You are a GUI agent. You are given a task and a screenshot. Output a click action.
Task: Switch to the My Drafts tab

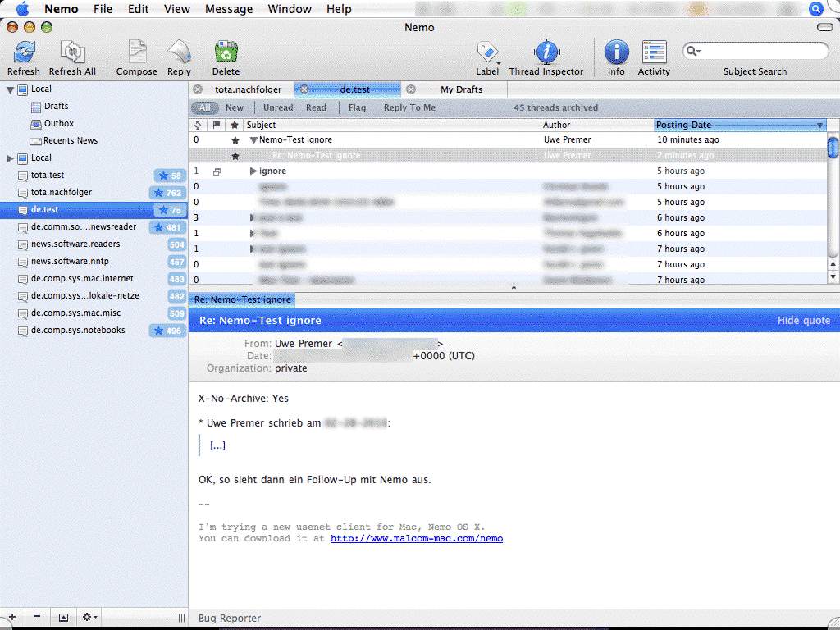coord(461,89)
